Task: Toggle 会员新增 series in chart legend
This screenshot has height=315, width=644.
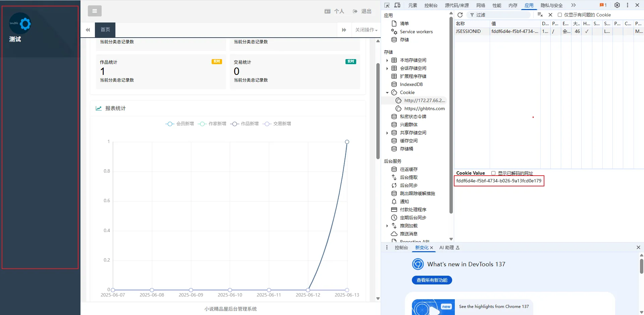Action: [x=180, y=124]
